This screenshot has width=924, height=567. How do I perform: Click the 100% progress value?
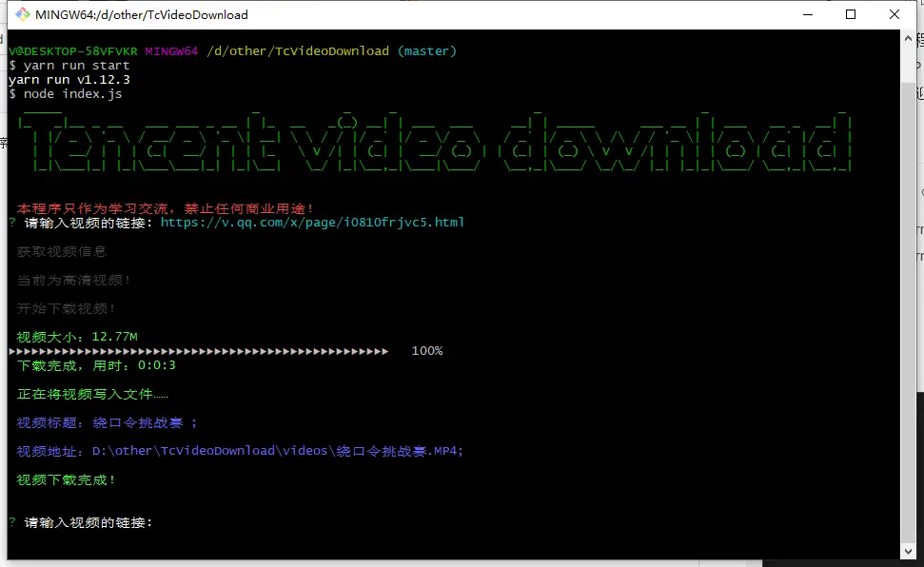point(427,351)
